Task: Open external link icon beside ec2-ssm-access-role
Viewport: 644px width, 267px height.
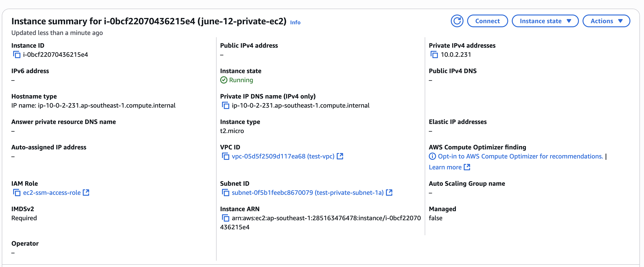Action: pyautogui.click(x=86, y=193)
